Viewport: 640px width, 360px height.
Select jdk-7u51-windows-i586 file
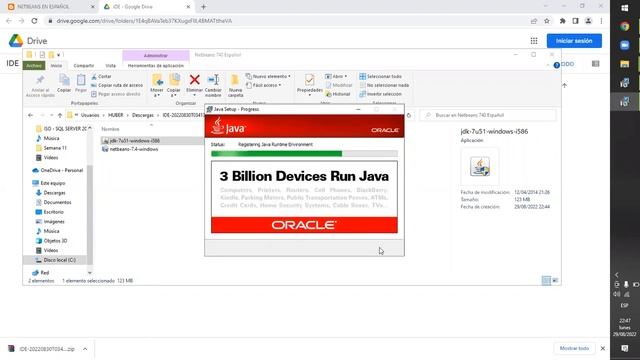pyautogui.click(x=135, y=140)
